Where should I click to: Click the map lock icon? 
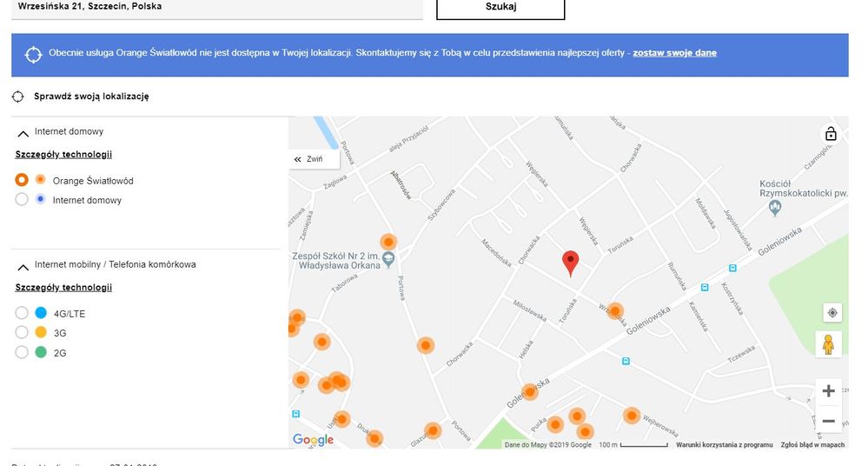tap(831, 134)
